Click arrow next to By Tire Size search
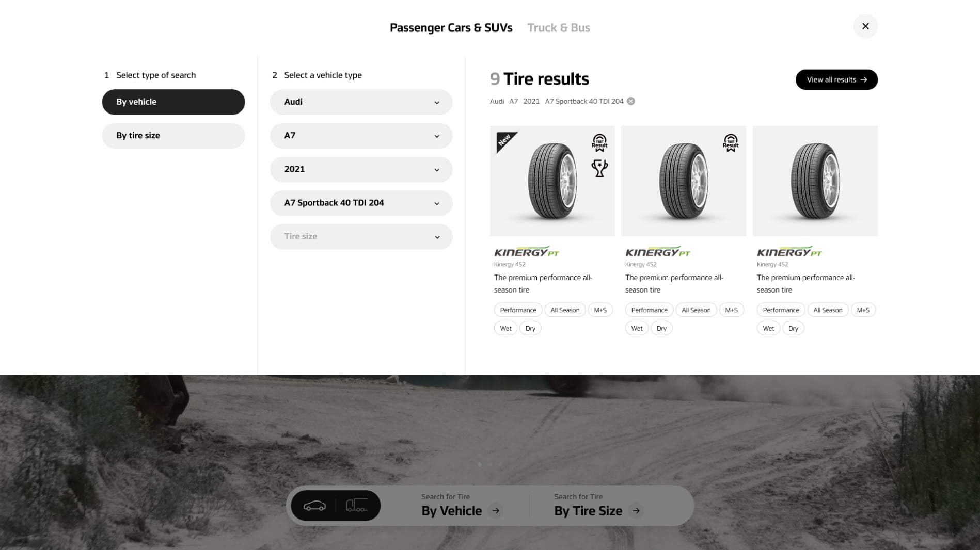This screenshot has width=980, height=550. 636,511
